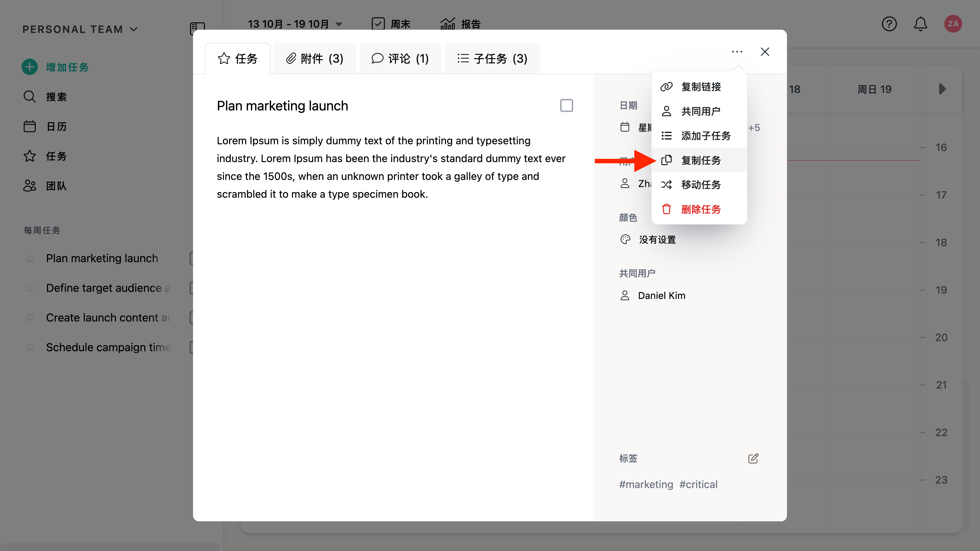
Task: Click the ZA user avatar menu
Action: point(953,24)
